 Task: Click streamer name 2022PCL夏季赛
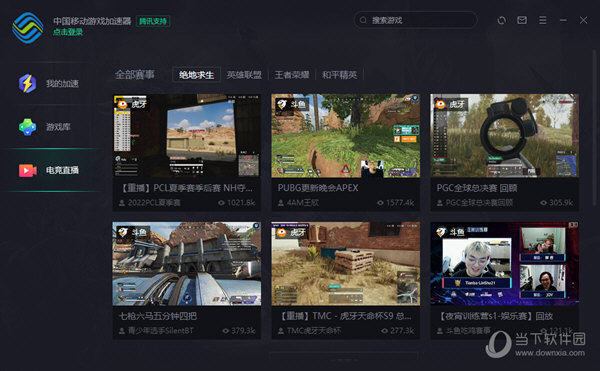tap(154, 203)
